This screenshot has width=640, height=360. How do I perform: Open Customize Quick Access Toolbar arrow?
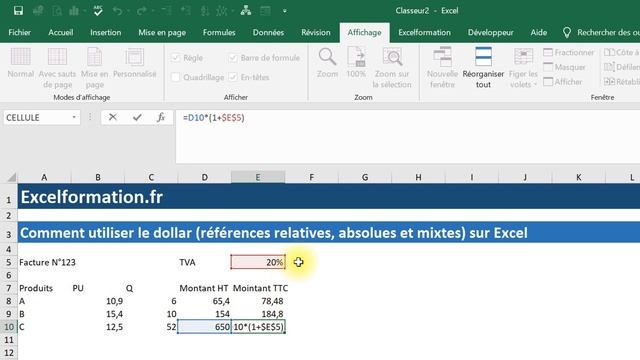(x=284, y=11)
